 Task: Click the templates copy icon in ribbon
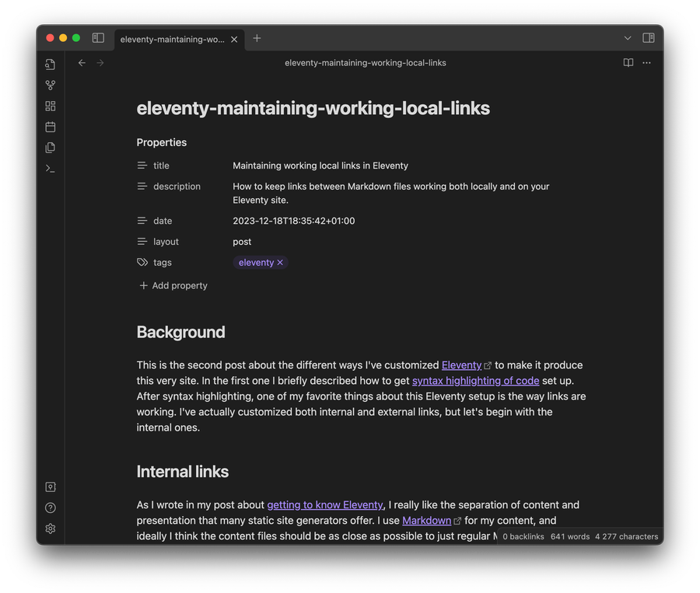pyautogui.click(x=51, y=148)
